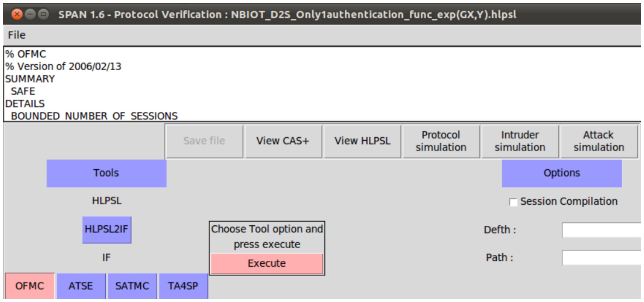Viewport: 644px width, 302px height.
Task: Start Attack simulation
Action: (x=599, y=141)
